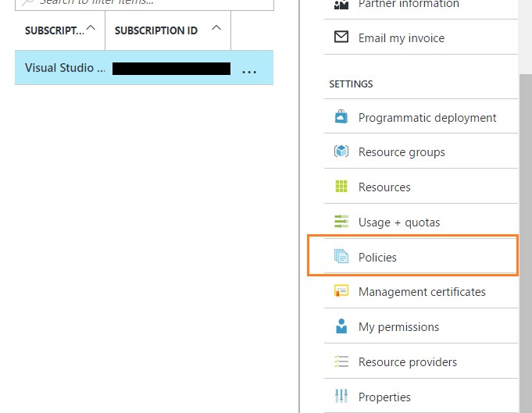Screen dimensions: 532x413
Task: Open the ellipsis menu for Visual Studio subscription
Action: pyautogui.click(x=249, y=70)
